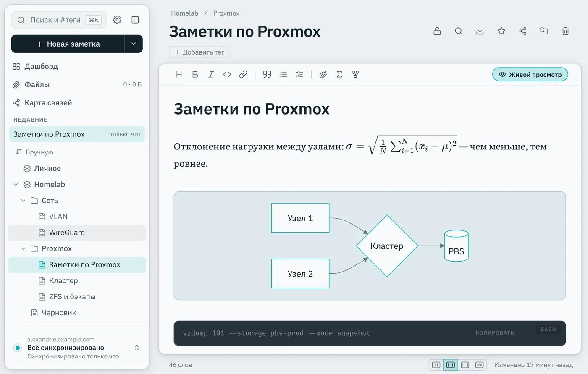Screen dimensions: 588x374
Task: Click the Поиск и #теги search field
Action: point(59,20)
